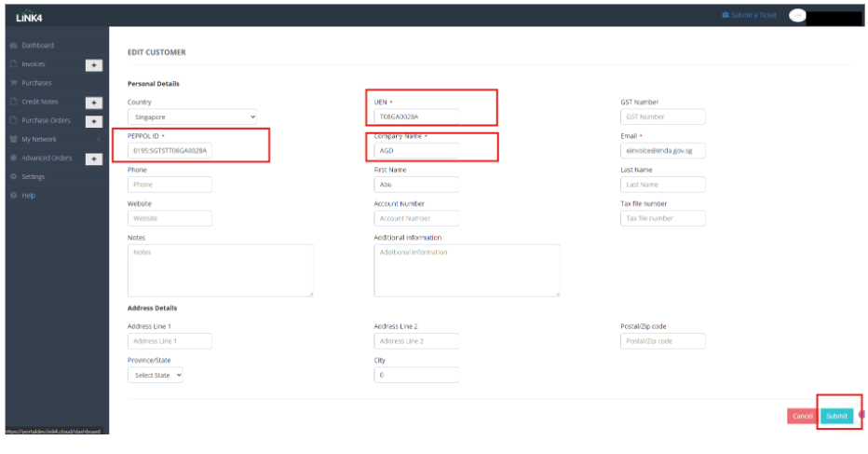This screenshot has height=454, width=868.
Task: Open the Submit a Ticket link
Action: point(749,16)
